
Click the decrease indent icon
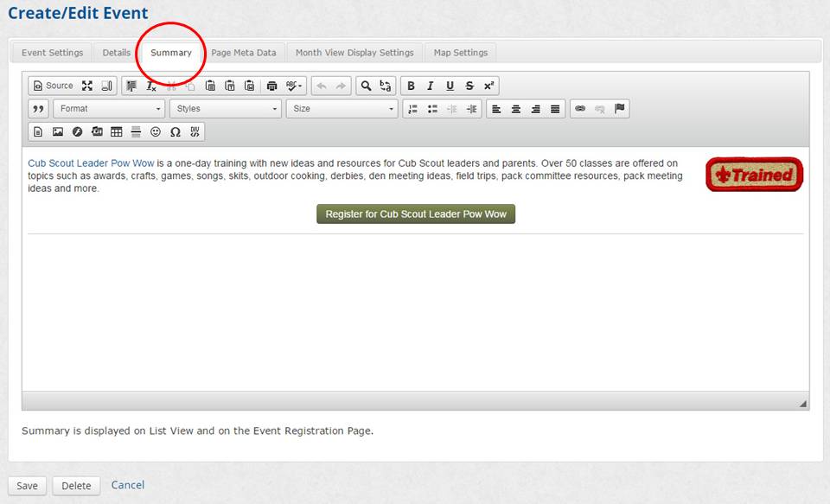point(452,109)
